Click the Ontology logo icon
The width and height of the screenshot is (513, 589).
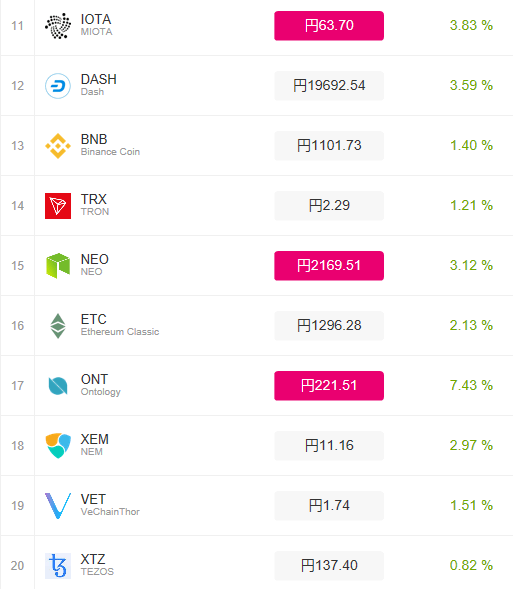[x=58, y=386]
